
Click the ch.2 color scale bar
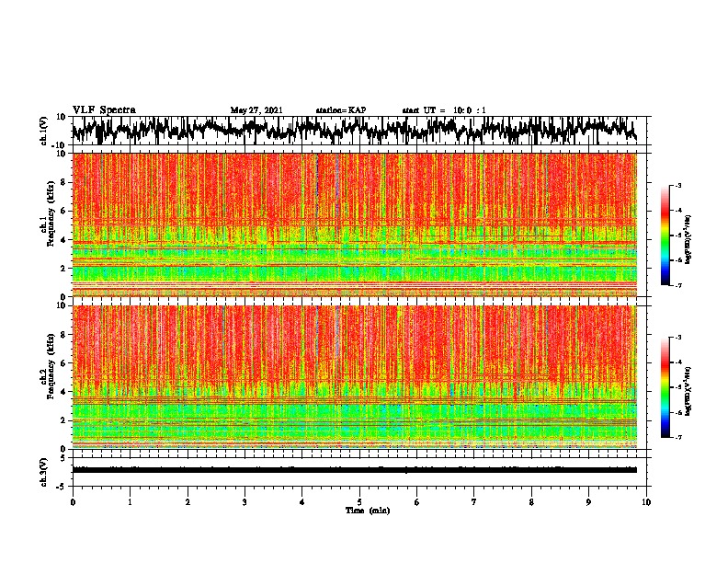665,387
